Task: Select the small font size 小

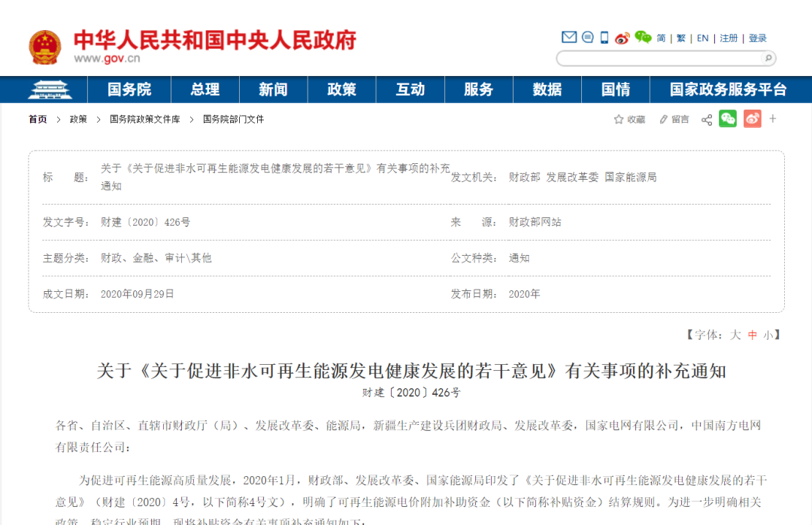Action: pos(768,335)
